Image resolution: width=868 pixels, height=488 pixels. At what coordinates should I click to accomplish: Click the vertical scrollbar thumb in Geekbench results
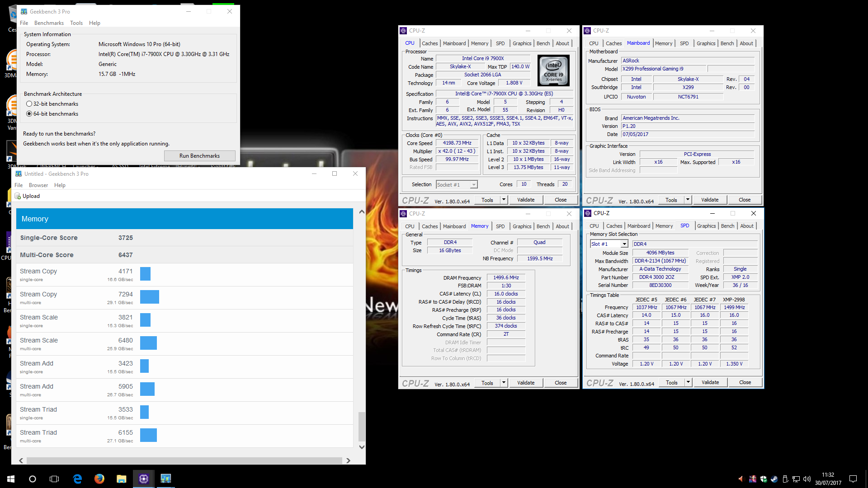point(362,426)
